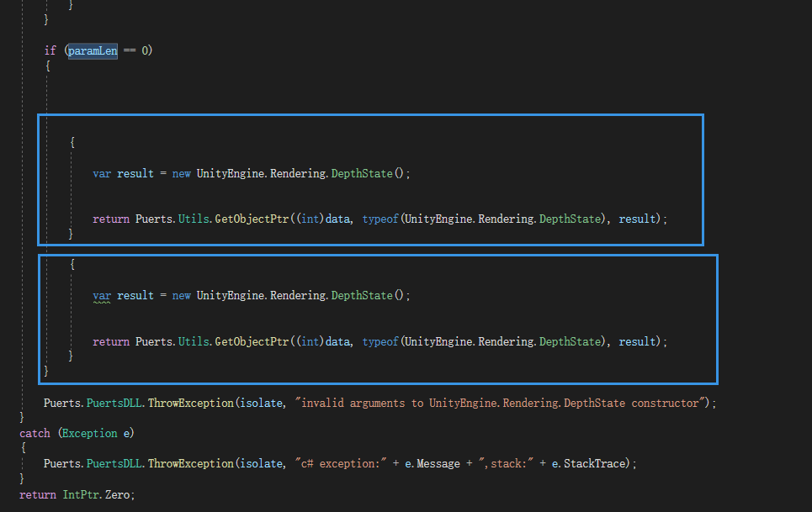Click PuertsDLL on the invalid arguments line
This screenshot has height=512, width=812.
click(114, 403)
